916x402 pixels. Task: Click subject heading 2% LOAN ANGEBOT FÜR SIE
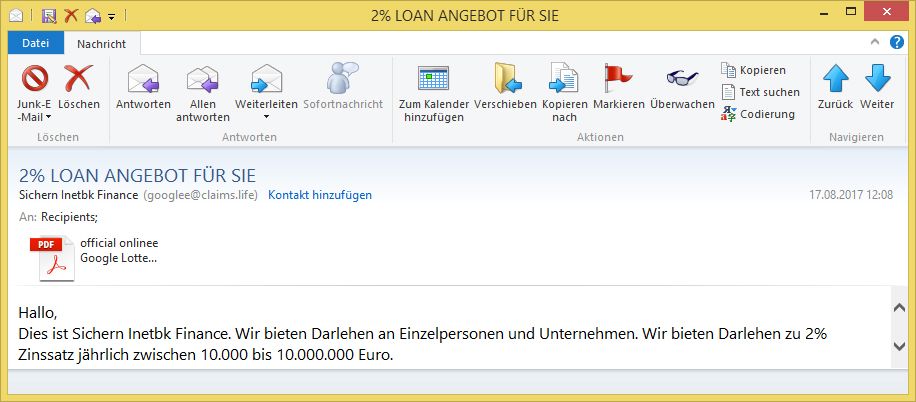137,175
